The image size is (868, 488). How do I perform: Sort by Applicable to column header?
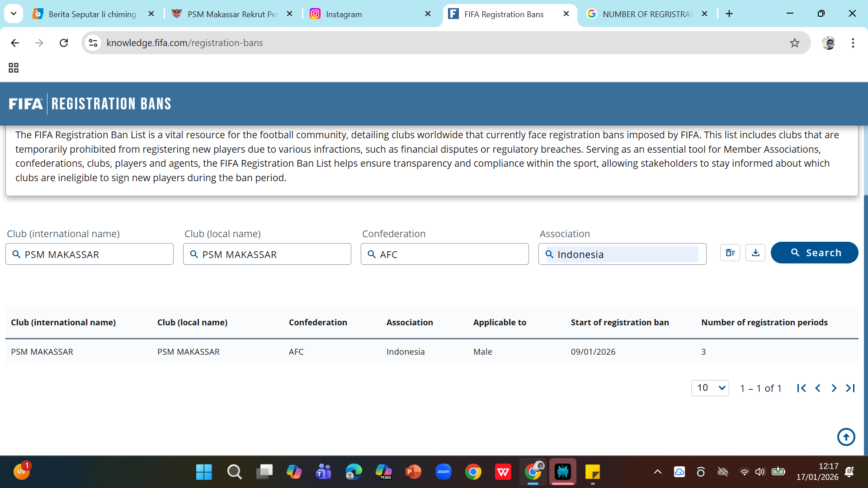click(500, 322)
